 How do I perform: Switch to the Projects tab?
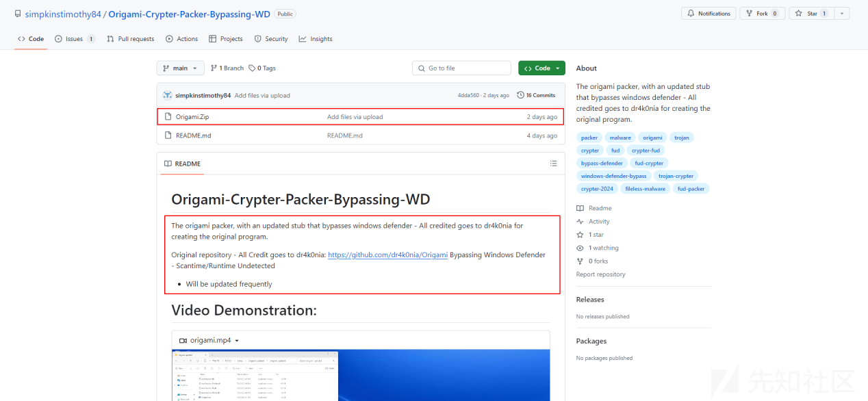(x=226, y=39)
